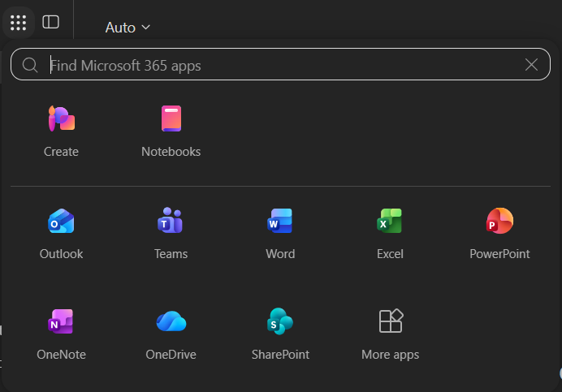Click the magnifying glass search icon
Viewport: 562px width, 392px height.
tap(30, 65)
